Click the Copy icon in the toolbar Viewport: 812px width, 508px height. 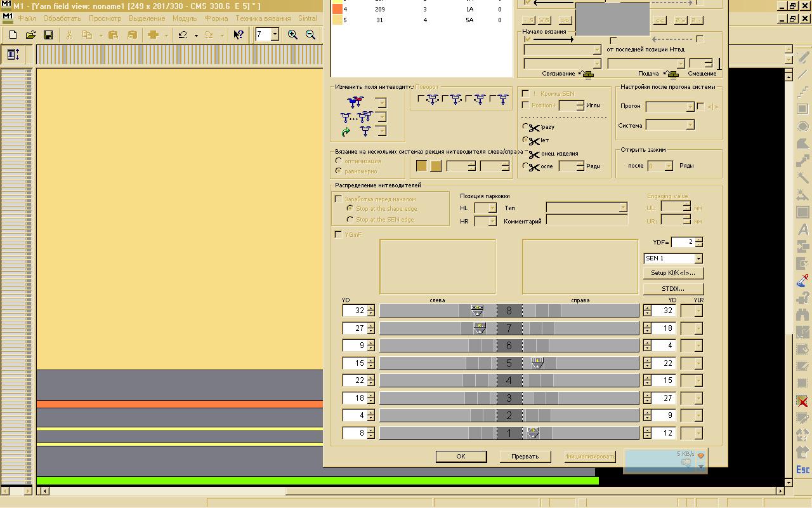click(x=87, y=35)
